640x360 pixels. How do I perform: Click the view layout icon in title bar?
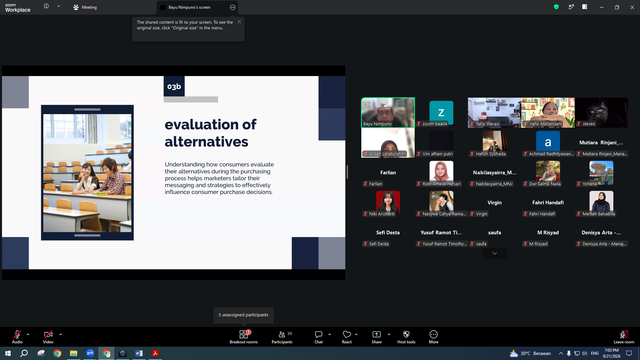click(x=584, y=7)
